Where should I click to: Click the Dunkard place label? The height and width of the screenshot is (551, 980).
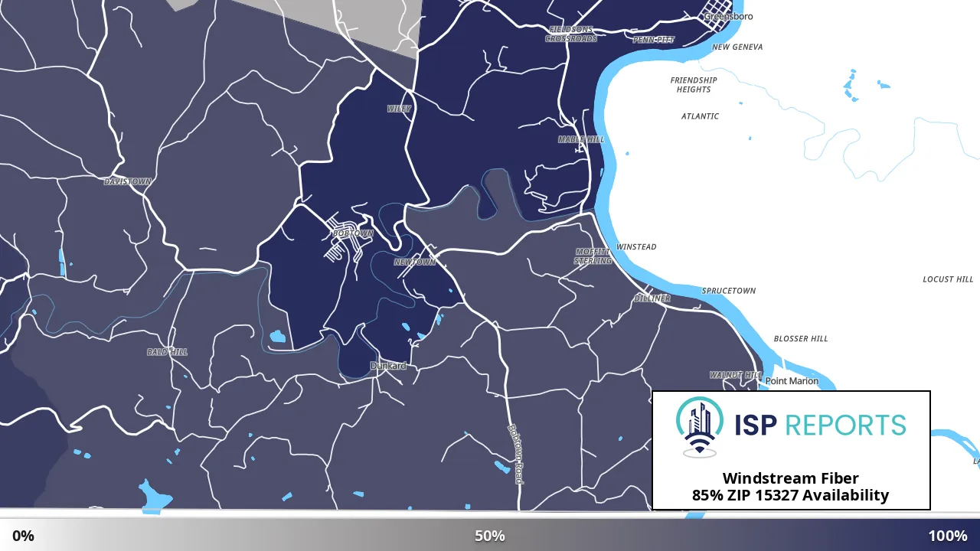pyautogui.click(x=388, y=366)
